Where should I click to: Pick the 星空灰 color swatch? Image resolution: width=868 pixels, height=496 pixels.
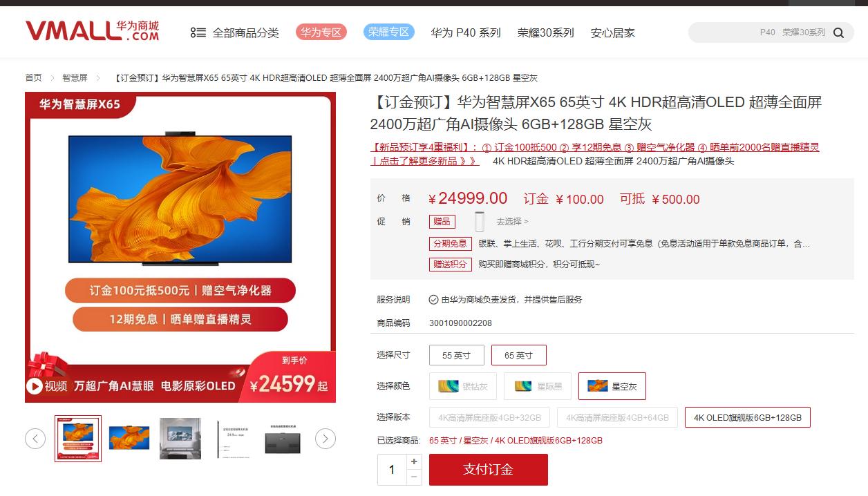[x=612, y=386]
